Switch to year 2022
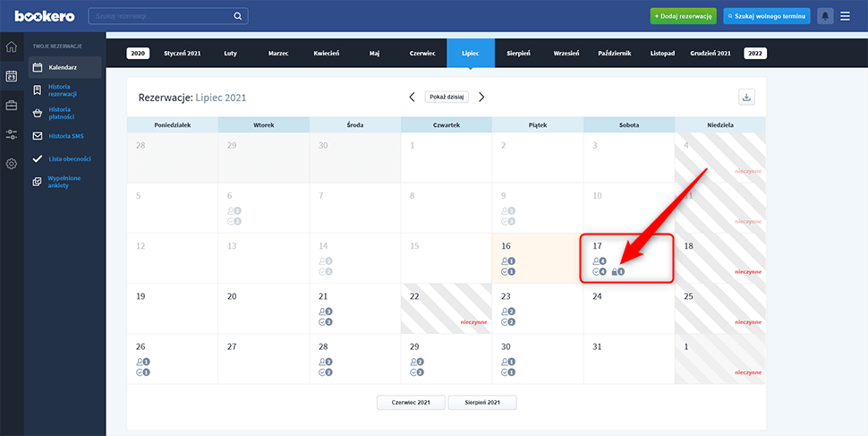 [755, 54]
